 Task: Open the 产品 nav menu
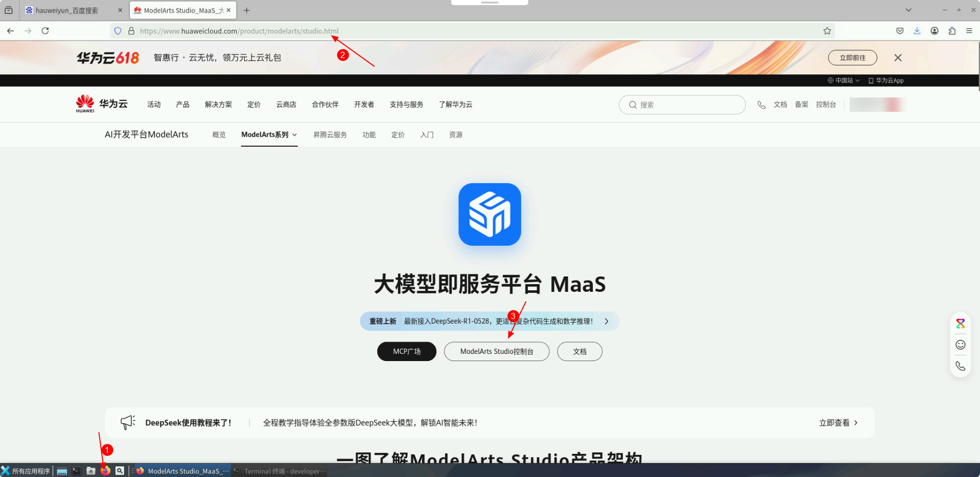(x=183, y=105)
